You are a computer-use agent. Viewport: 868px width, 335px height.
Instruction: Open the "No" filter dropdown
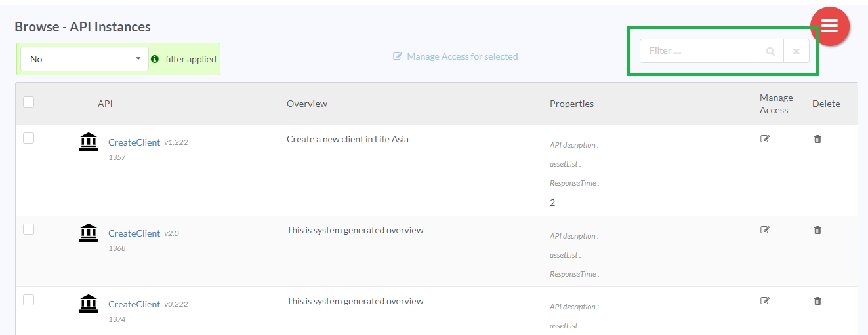pos(84,59)
